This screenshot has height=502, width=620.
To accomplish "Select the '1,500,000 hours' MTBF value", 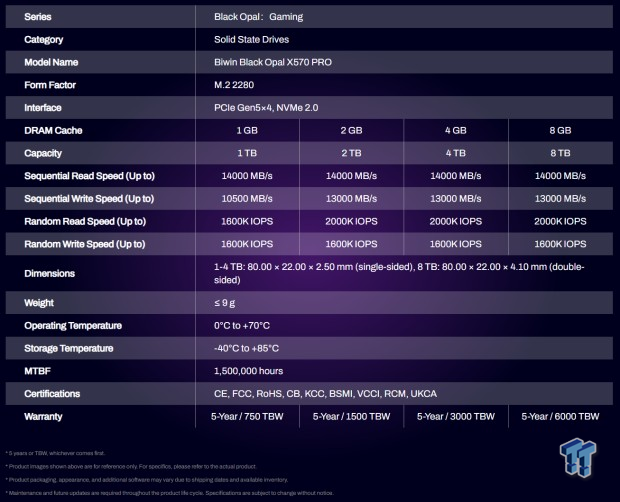I will tap(248, 371).
